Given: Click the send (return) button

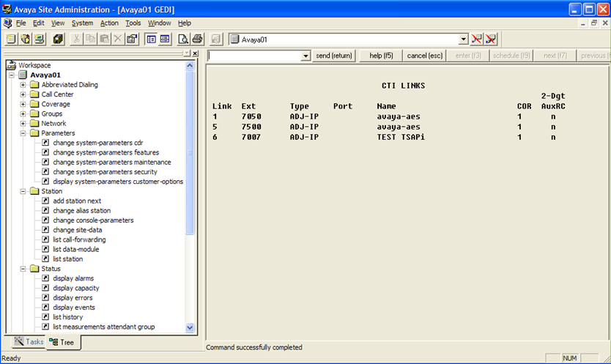Looking at the screenshot, I should [x=334, y=56].
